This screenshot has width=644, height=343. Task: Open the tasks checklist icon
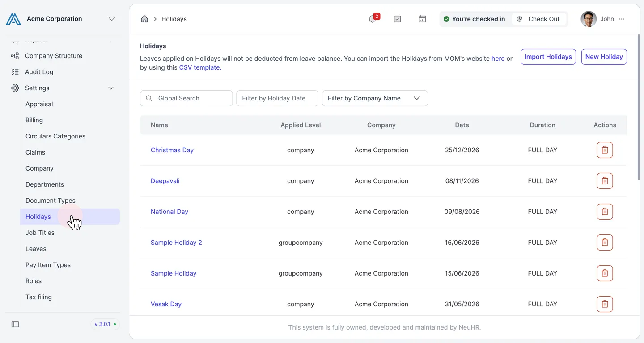[397, 19]
